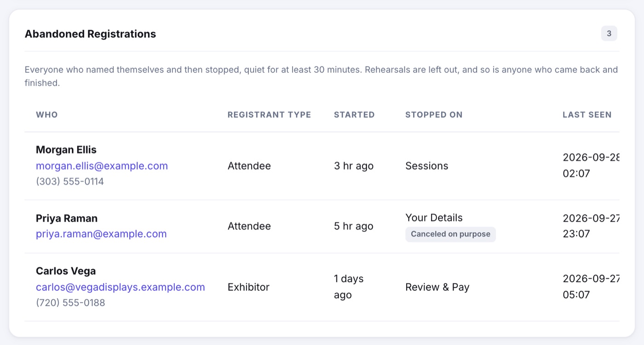Click the Abandoned Registrations heading
This screenshot has height=345, width=644.
(x=90, y=34)
